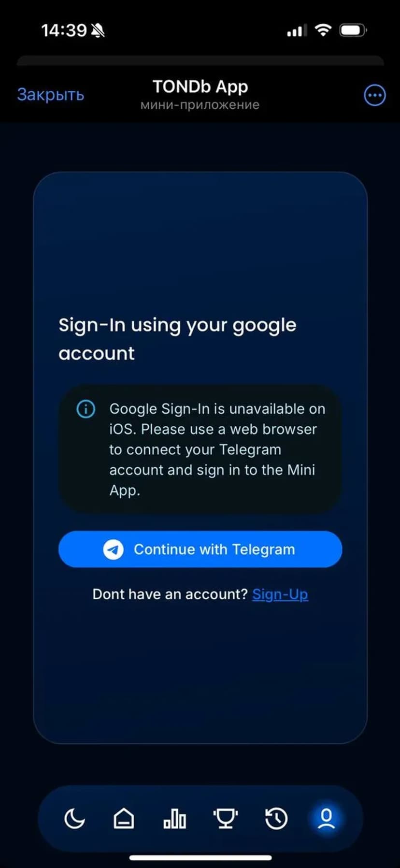
Task: Toggle dark mode with the moon icon
Action: click(74, 819)
